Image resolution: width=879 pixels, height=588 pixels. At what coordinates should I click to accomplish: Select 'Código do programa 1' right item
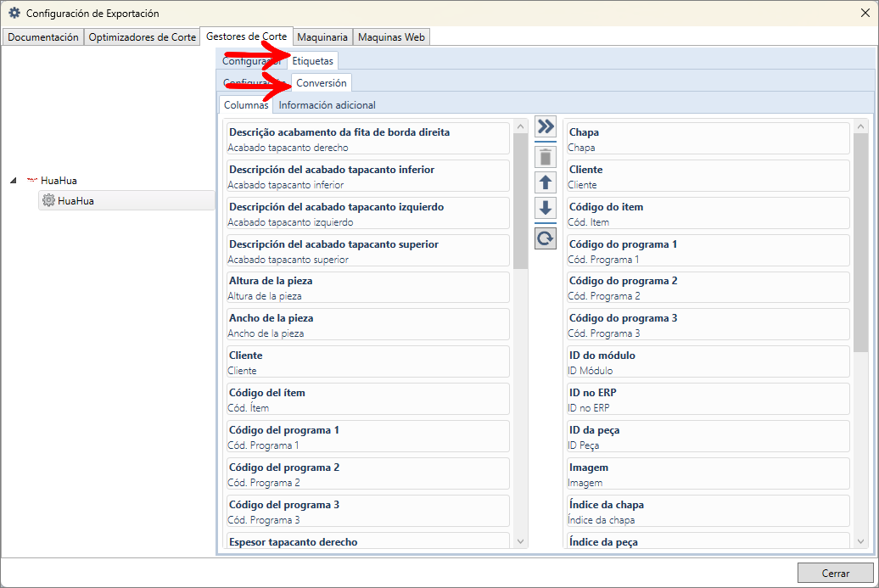tap(708, 250)
